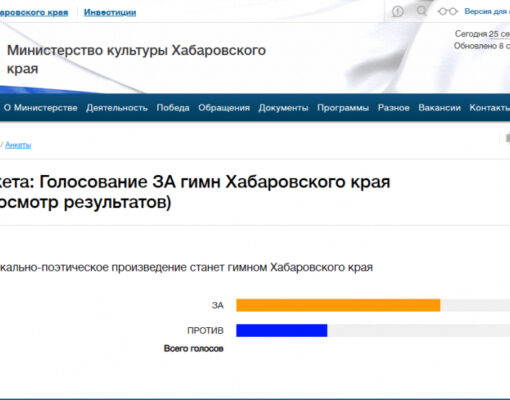
Task: Select Деятельность in navigation bar
Action: click(x=117, y=108)
